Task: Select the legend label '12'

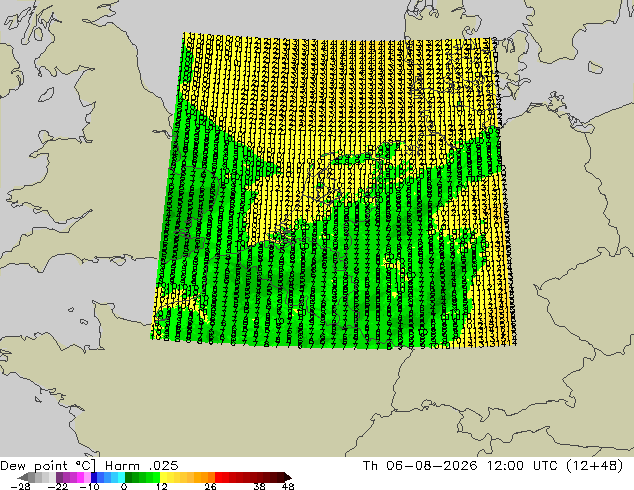Action: coord(162,486)
